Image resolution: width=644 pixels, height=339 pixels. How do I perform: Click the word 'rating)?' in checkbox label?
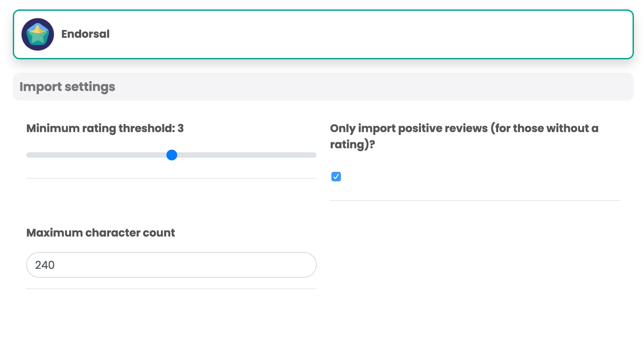click(352, 145)
